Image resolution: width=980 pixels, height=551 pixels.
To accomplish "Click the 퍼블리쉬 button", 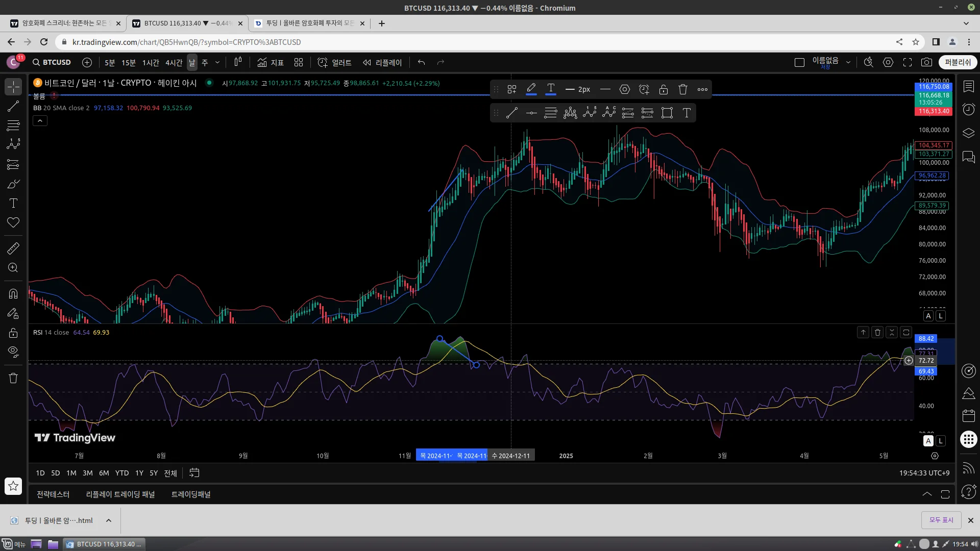I will coord(958,62).
